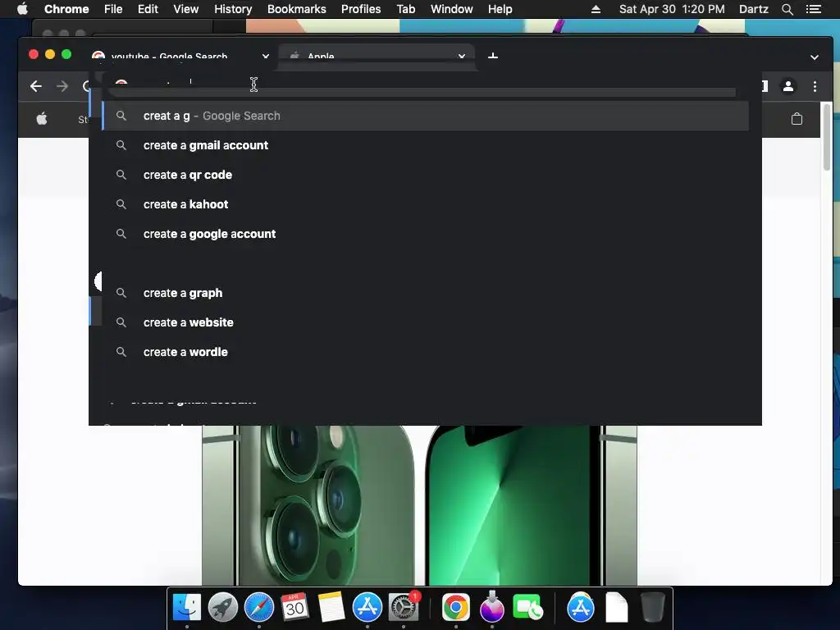Click the browser forward arrow
840x630 pixels.
tap(62, 86)
